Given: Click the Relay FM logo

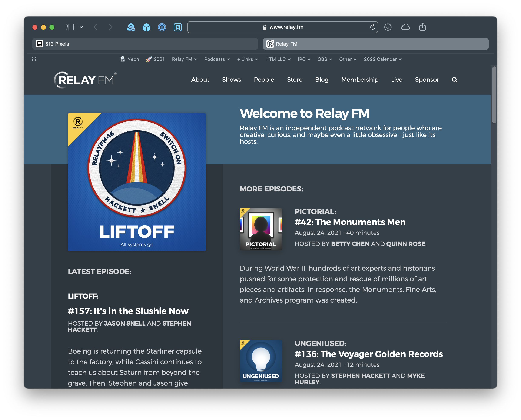Looking at the screenshot, I should pos(85,80).
